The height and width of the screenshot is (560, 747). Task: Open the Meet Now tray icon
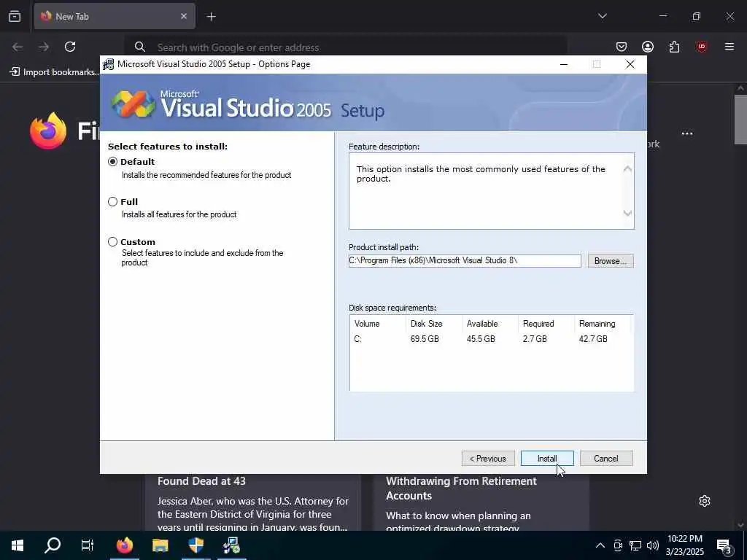(618, 545)
